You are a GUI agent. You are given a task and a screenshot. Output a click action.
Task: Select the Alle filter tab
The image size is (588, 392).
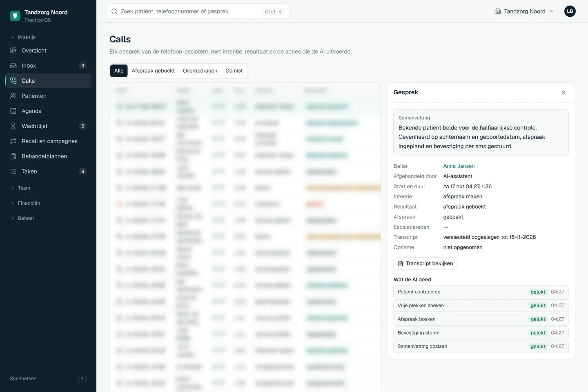pyautogui.click(x=119, y=71)
